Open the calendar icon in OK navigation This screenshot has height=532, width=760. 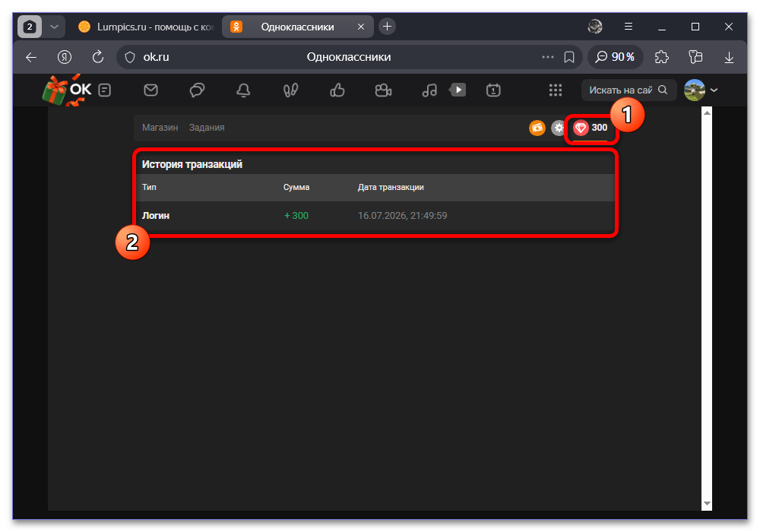[x=493, y=90]
